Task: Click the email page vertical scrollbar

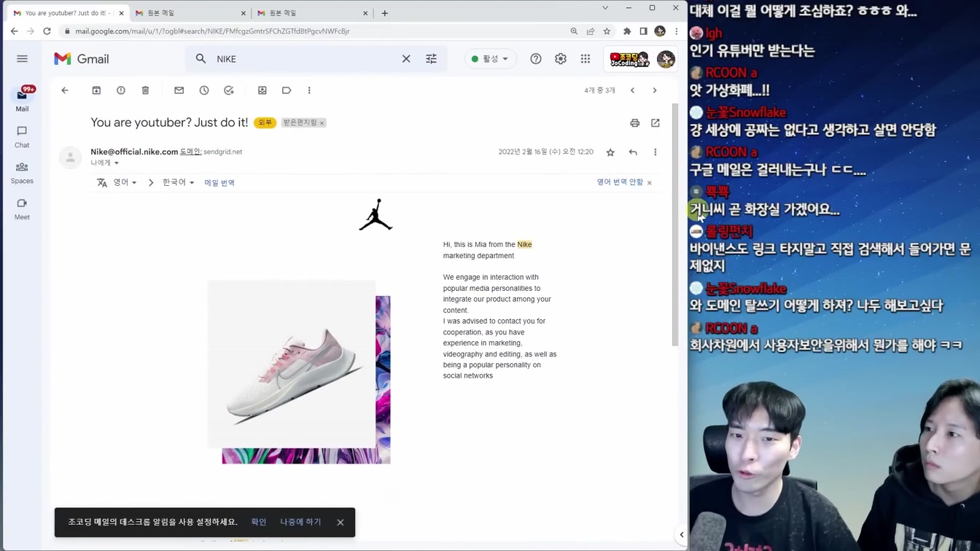Action: [x=675, y=224]
